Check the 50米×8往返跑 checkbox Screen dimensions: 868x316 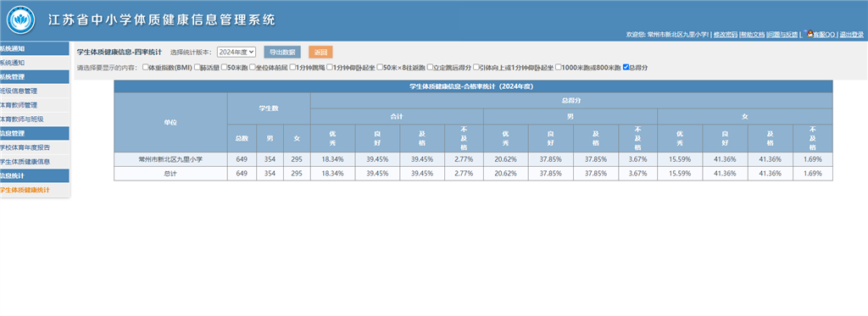click(380, 68)
